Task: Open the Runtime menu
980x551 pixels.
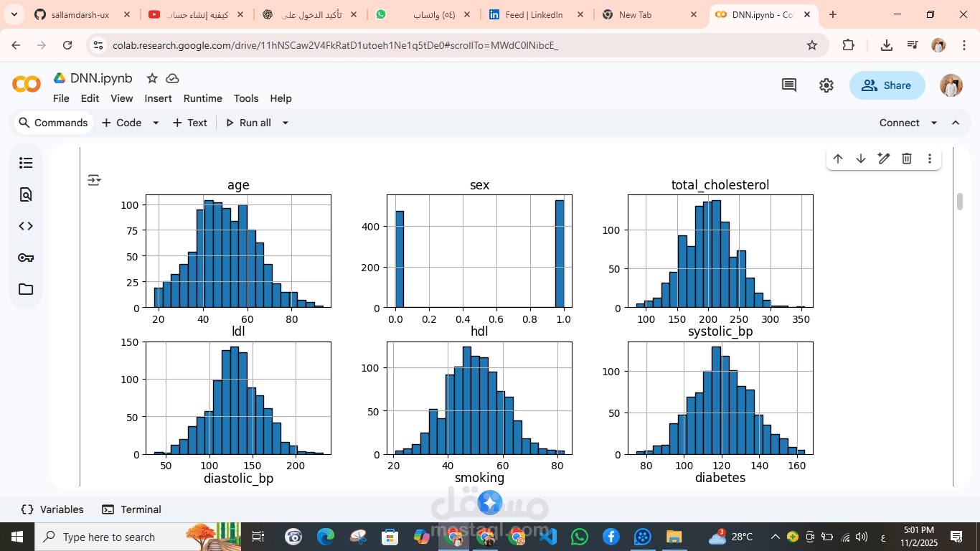Action: 202,98
